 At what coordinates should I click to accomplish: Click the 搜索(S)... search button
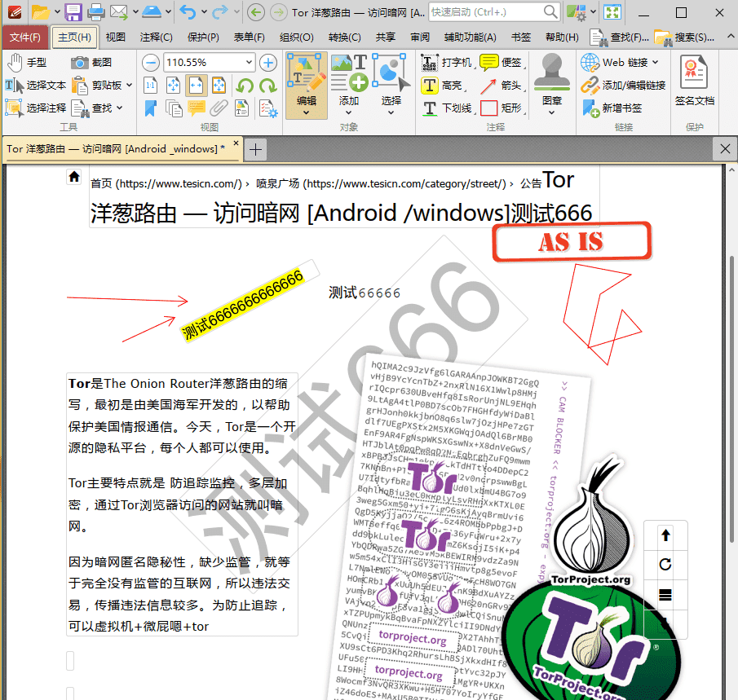pyautogui.click(x=685, y=37)
